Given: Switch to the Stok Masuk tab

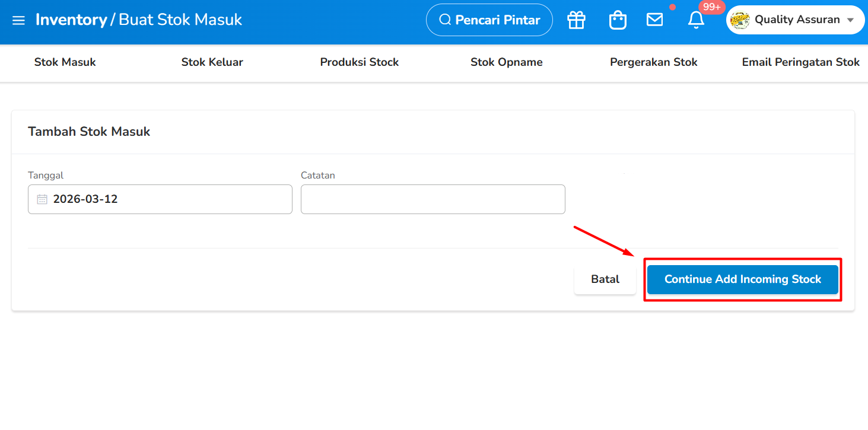Looking at the screenshot, I should 65,62.
